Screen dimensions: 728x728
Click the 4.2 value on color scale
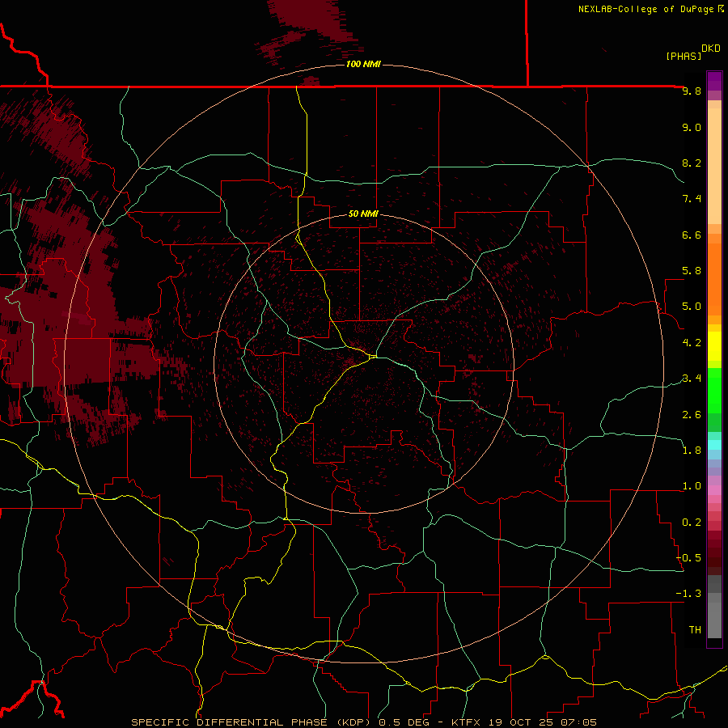click(x=692, y=343)
